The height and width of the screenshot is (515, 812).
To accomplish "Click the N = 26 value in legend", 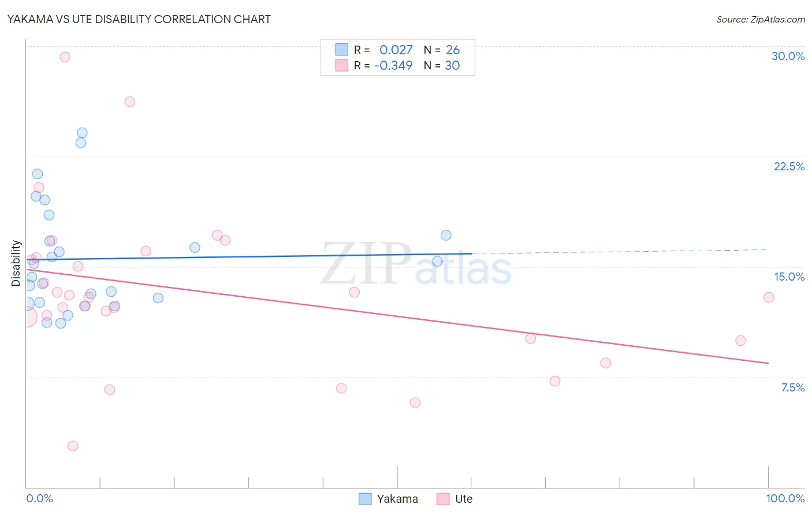I will click(x=442, y=50).
